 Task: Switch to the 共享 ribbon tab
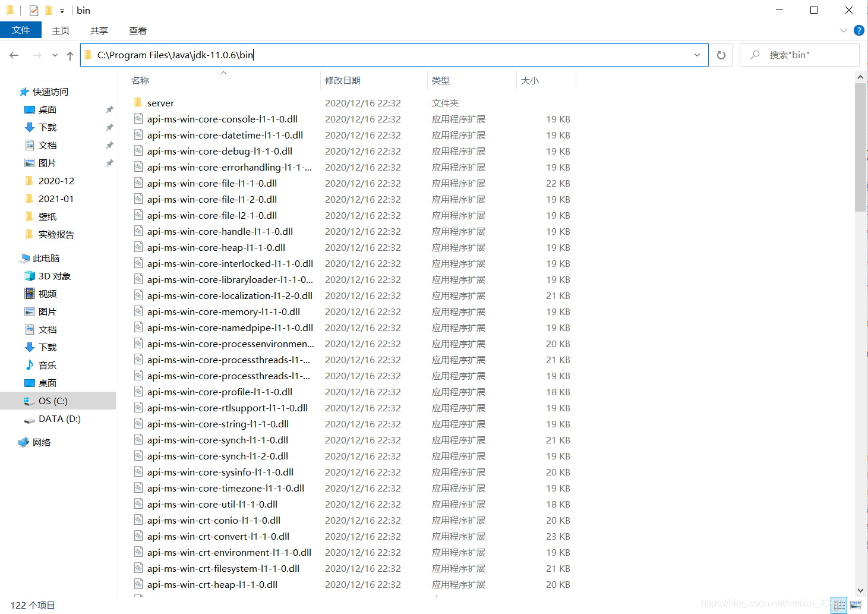click(99, 30)
